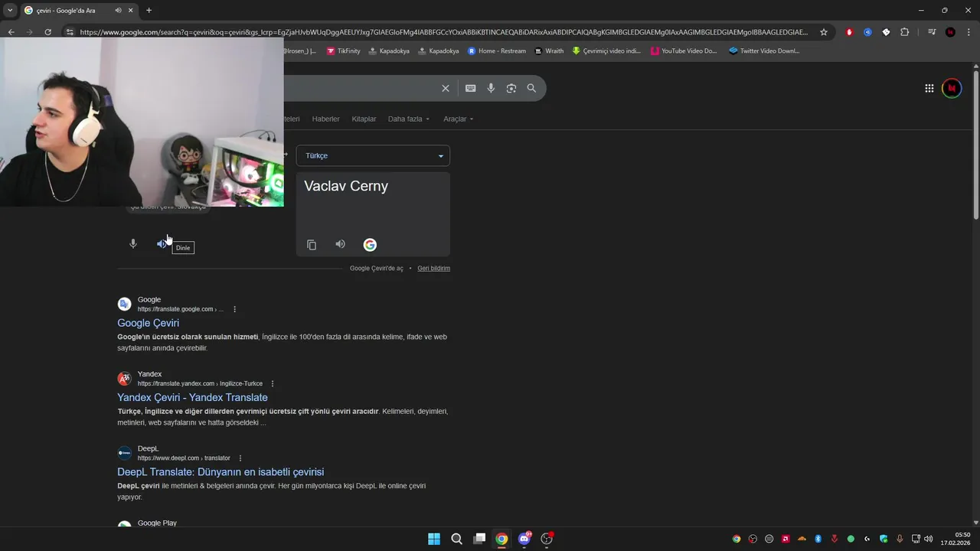980x551 pixels.
Task: Open Windows taskbar search
Action: tap(457, 539)
